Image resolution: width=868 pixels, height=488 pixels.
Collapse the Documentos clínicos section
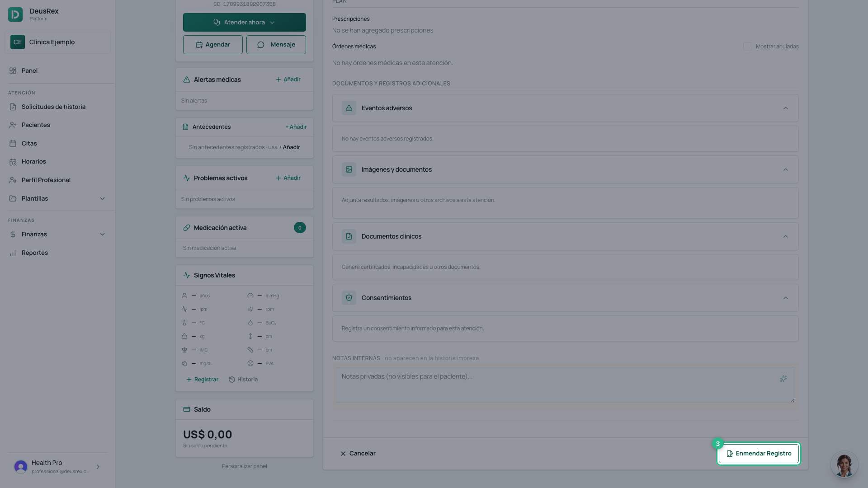[x=786, y=236]
